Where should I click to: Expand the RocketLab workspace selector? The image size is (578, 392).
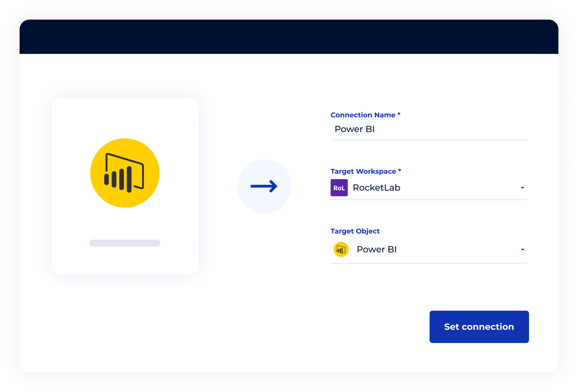[522, 187]
